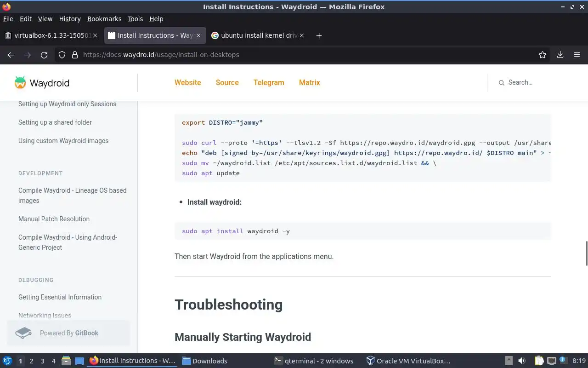Open the Edit menu
Image resolution: width=588 pixels, height=368 pixels.
coord(26,19)
